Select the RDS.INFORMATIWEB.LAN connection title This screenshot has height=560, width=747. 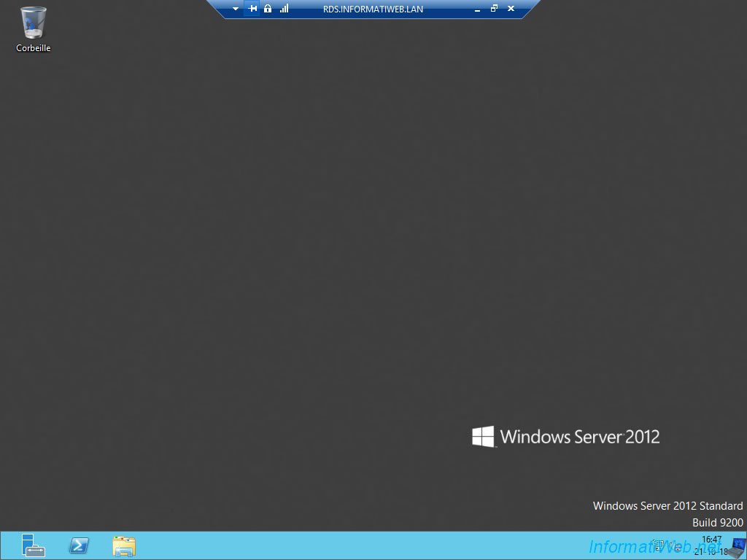[x=373, y=9]
